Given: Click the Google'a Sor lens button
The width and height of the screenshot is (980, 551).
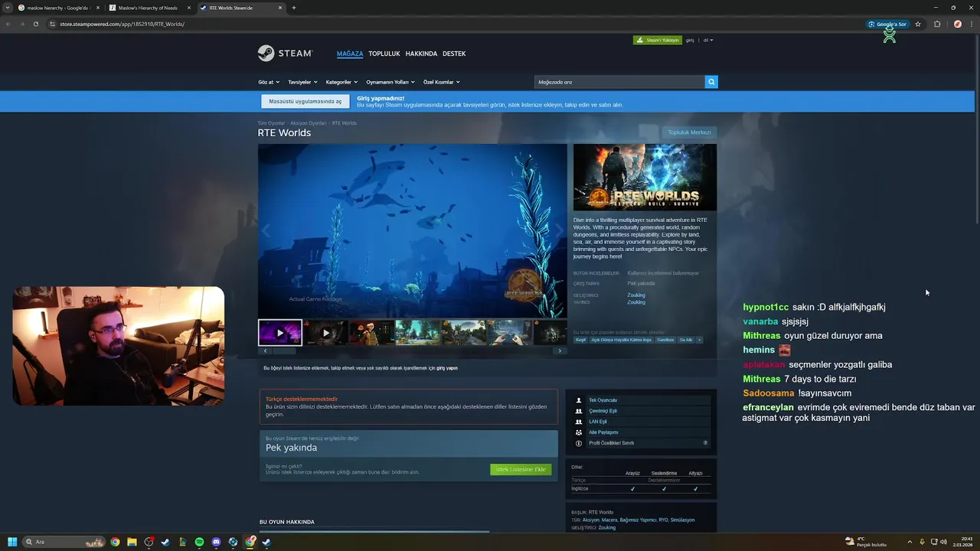Looking at the screenshot, I should [887, 24].
